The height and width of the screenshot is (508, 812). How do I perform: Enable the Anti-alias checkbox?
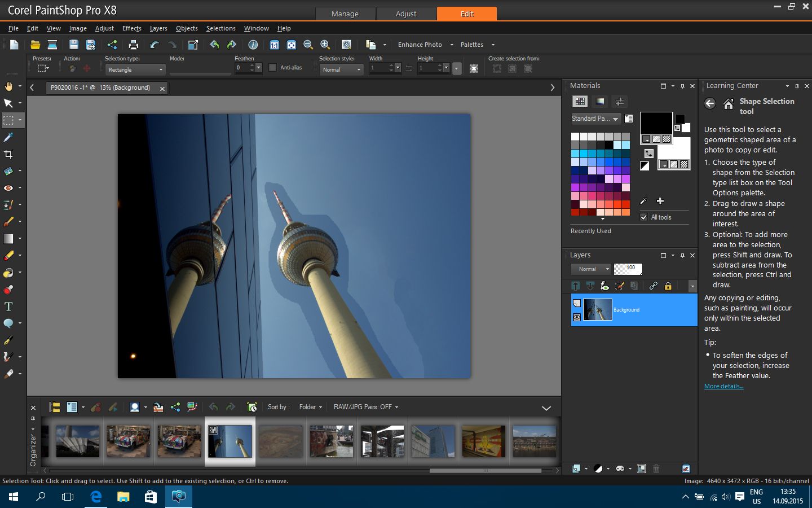tap(273, 68)
